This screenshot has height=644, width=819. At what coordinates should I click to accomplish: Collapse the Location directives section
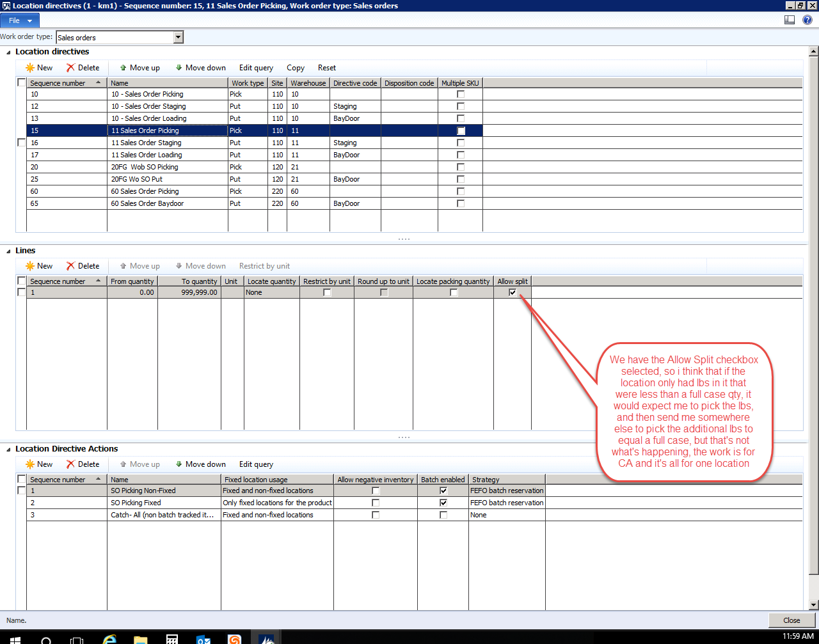click(x=8, y=52)
